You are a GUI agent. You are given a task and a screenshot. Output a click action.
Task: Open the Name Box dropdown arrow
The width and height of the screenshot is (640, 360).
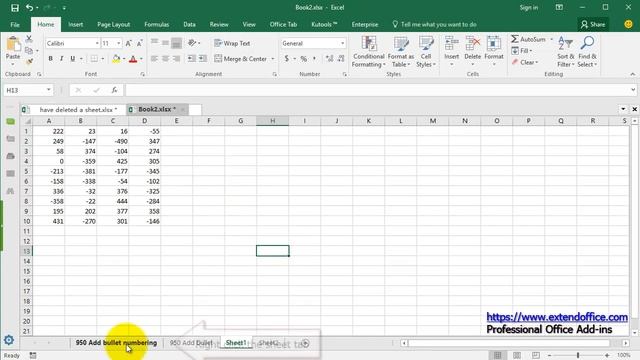pyautogui.click(x=49, y=90)
